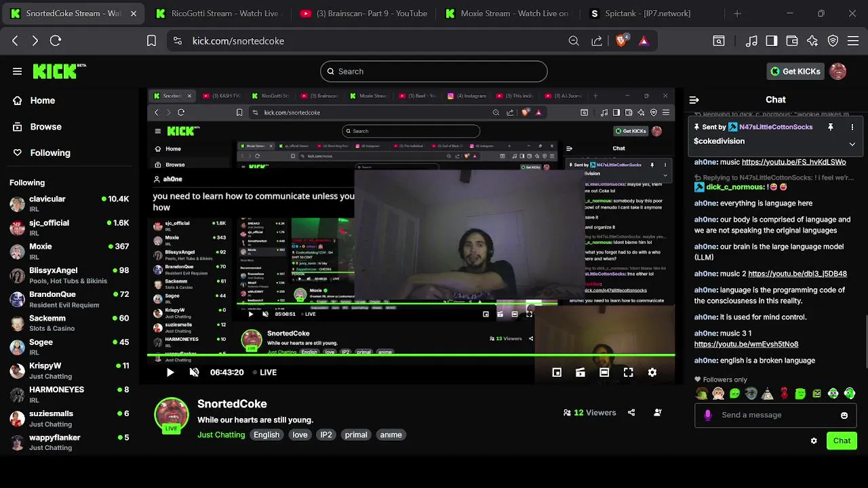The width and height of the screenshot is (868, 488).
Task: Open the Brave Shields lion icon
Action: 621,41
